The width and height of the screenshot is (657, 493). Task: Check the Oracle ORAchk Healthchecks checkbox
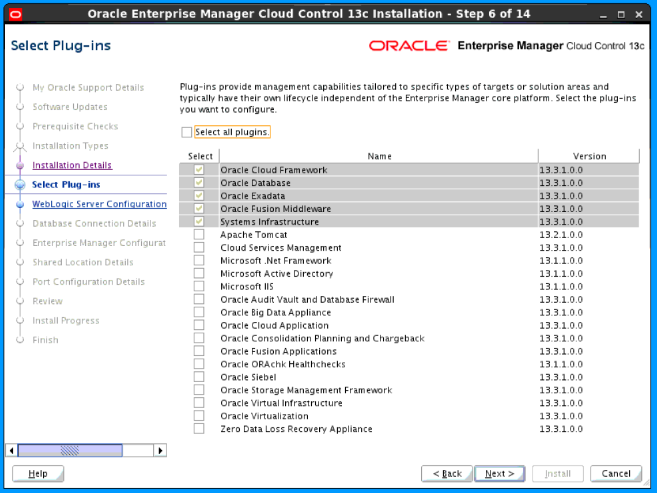(x=199, y=364)
